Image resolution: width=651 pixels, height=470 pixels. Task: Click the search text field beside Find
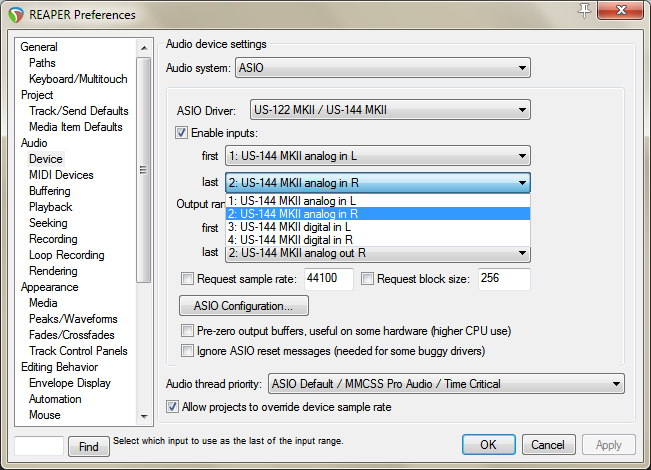pos(39,446)
